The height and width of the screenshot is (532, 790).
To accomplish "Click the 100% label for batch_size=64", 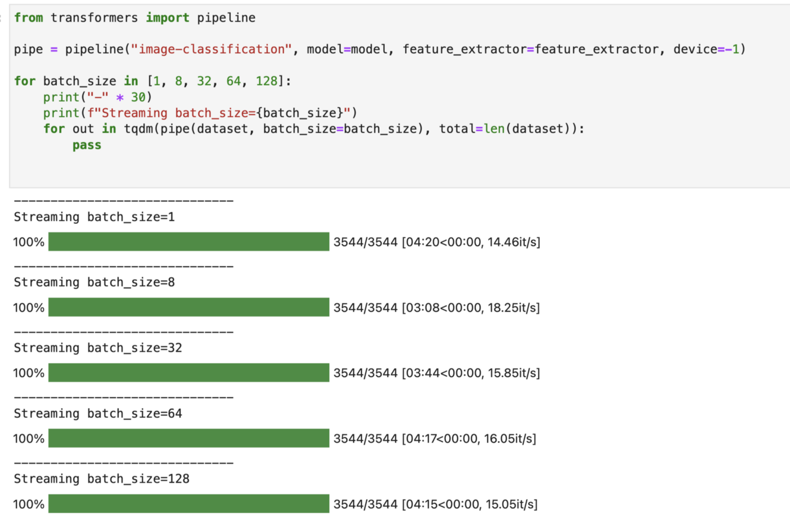I will pos(29,439).
